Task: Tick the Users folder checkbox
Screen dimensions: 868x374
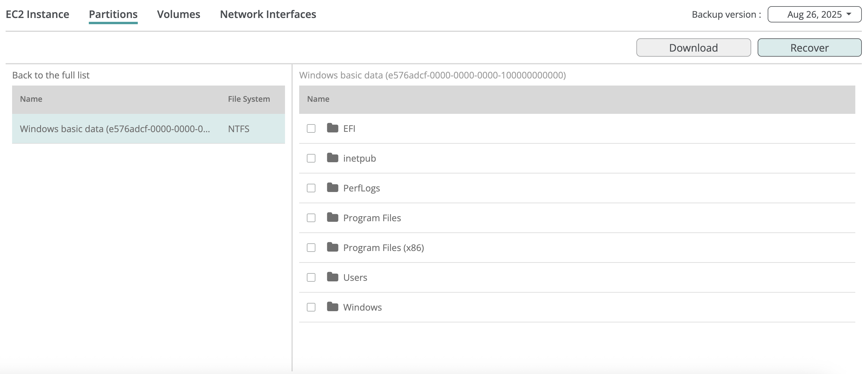Action: 311,277
